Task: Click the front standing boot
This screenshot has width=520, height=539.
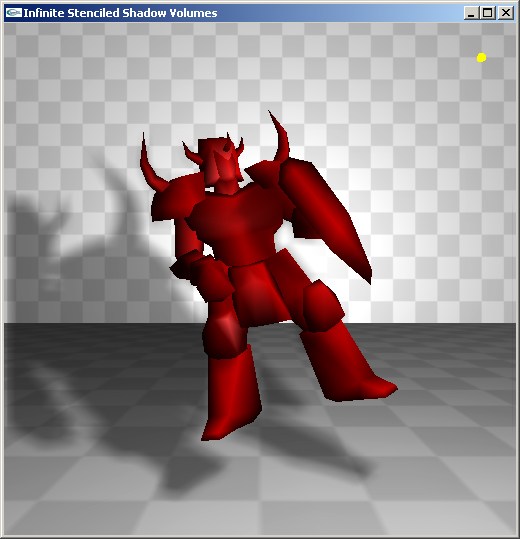Action: point(232,394)
